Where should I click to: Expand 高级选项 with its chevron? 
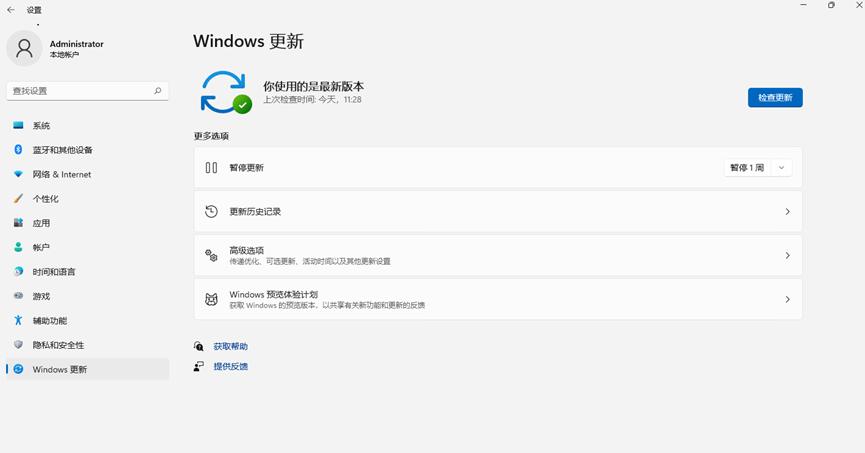[x=787, y=255]
